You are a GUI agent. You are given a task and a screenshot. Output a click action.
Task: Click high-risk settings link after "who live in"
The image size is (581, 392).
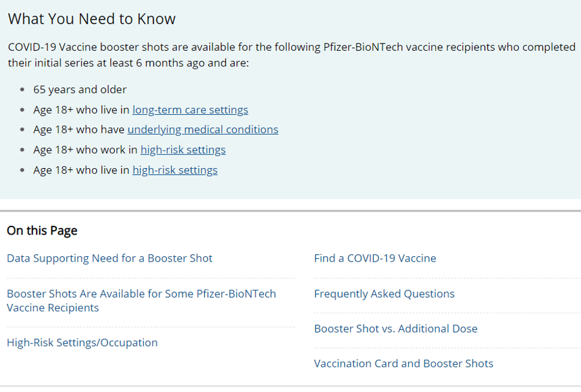click(x=174, y=170)
